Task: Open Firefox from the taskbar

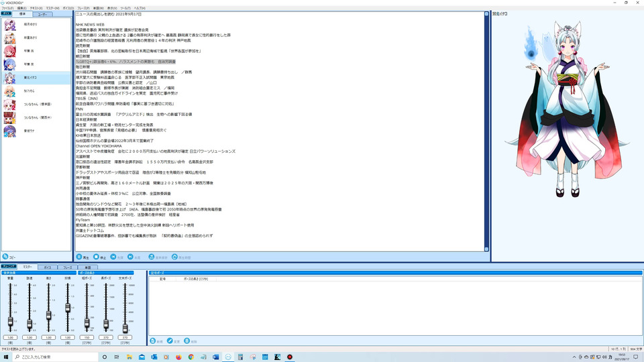Action: (x=178, y=357)
